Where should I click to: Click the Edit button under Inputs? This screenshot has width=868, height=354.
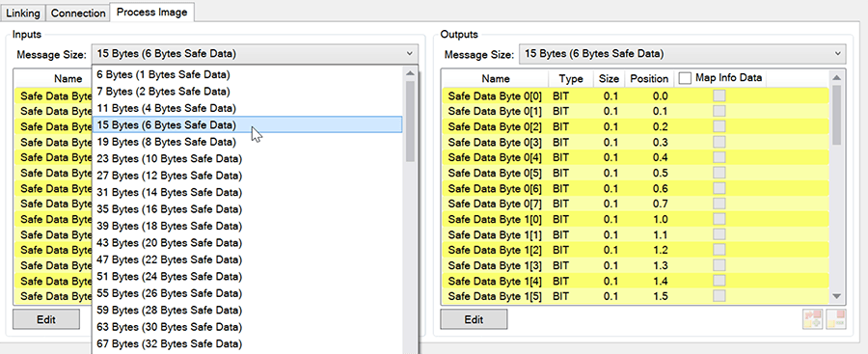(46, 319)
